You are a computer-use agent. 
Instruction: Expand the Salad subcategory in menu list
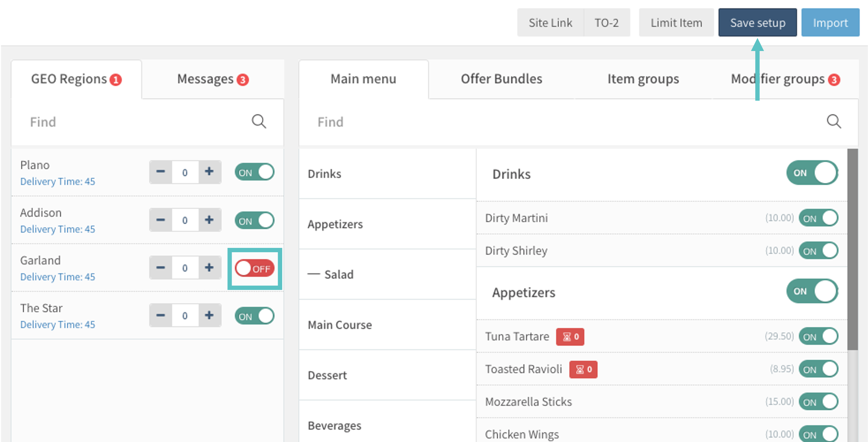(339, 274)
